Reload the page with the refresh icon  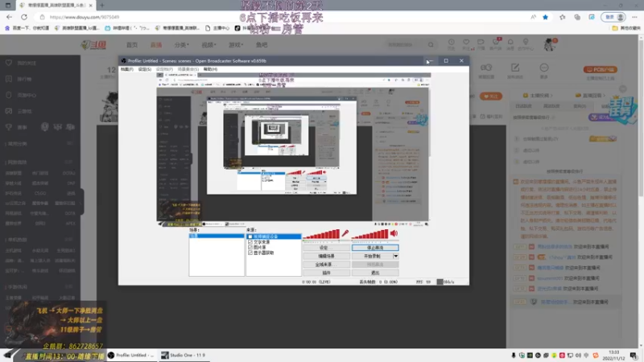click(x=24, y=17)
